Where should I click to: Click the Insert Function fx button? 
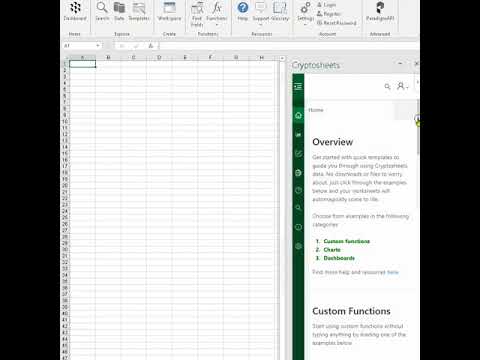[x=151, y=46]
